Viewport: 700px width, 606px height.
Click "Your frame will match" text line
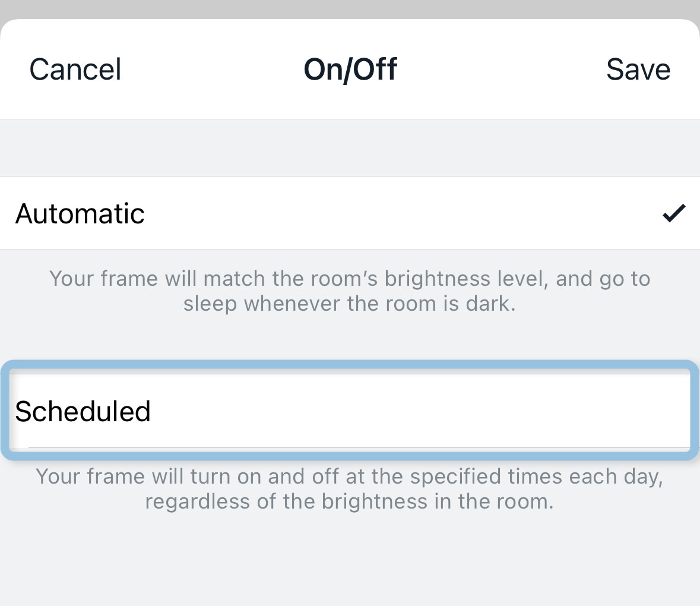click(x=350, y=279)
